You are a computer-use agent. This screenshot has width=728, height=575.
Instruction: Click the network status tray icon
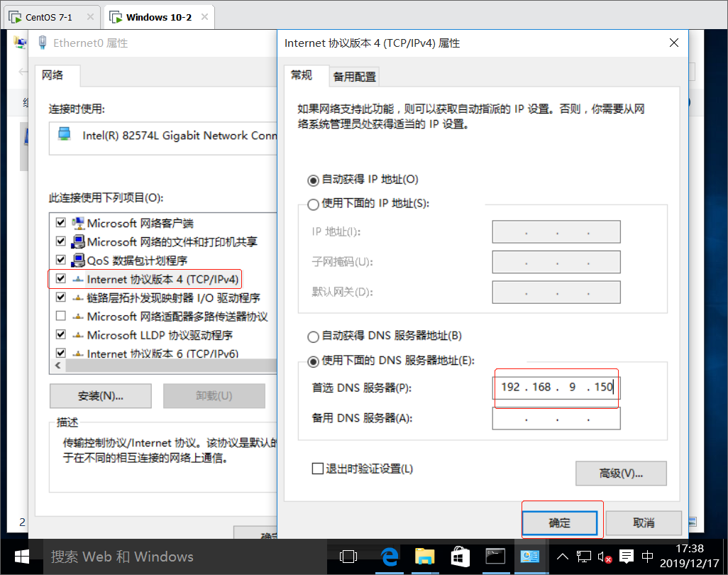click(584, 557)
